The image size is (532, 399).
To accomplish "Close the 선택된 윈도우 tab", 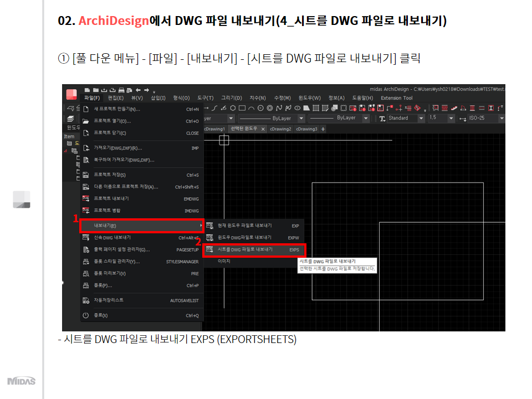I will 263,129.
